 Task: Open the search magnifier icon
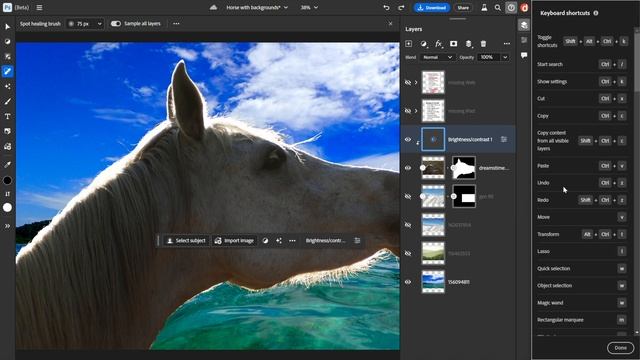pos(498,7)
